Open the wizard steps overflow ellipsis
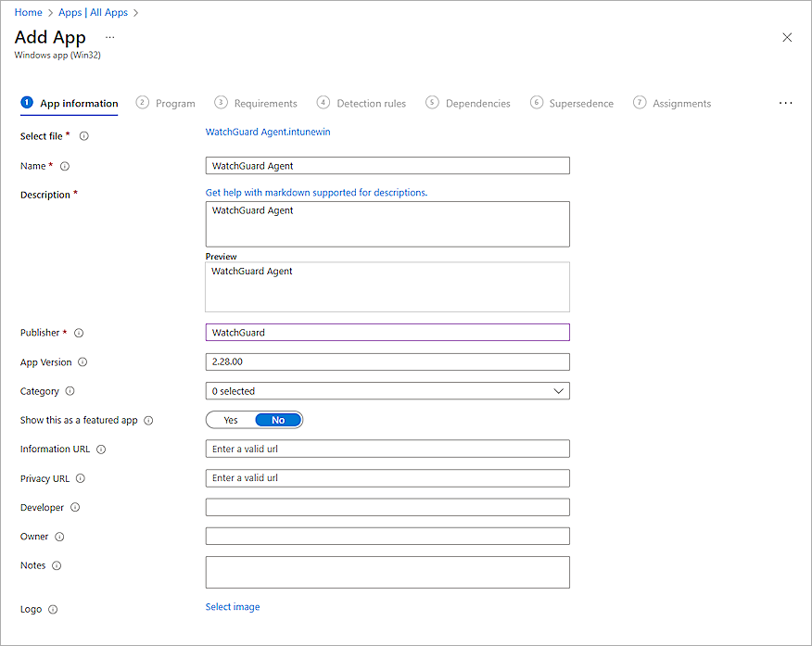The height and width of the screenshot is (646, 812). 785,103
